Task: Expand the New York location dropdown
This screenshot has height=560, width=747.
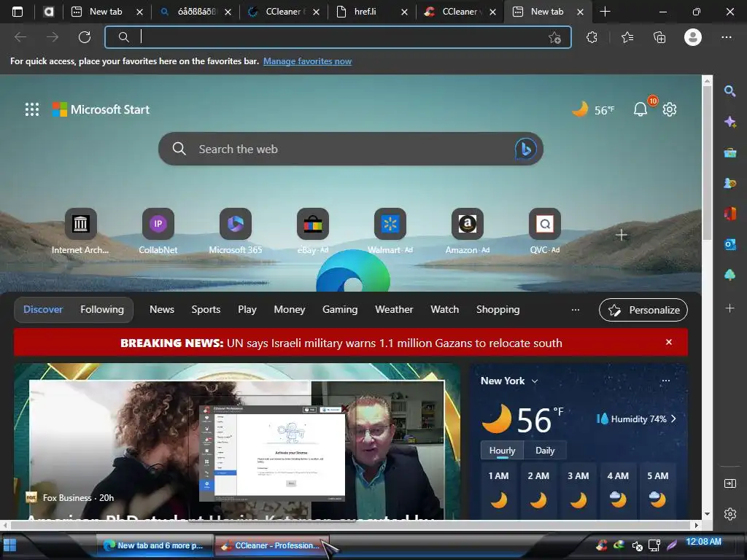Action: pos(535,381)
